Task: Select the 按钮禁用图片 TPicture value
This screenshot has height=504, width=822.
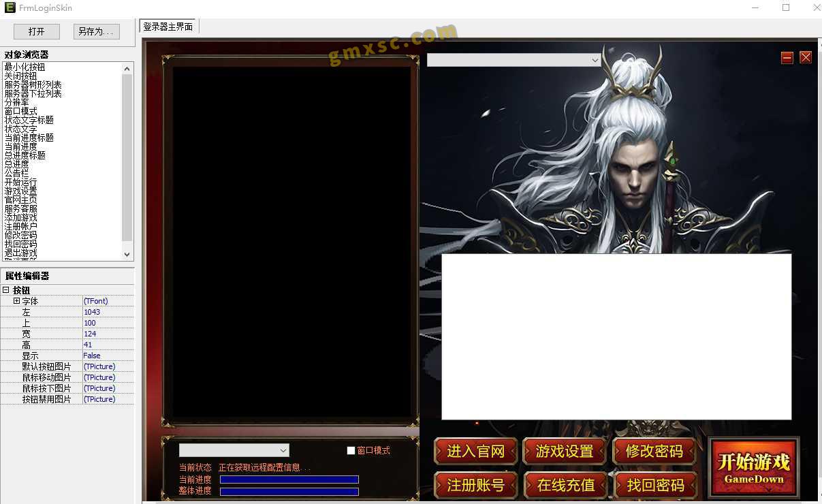Action: click(108, 399)
